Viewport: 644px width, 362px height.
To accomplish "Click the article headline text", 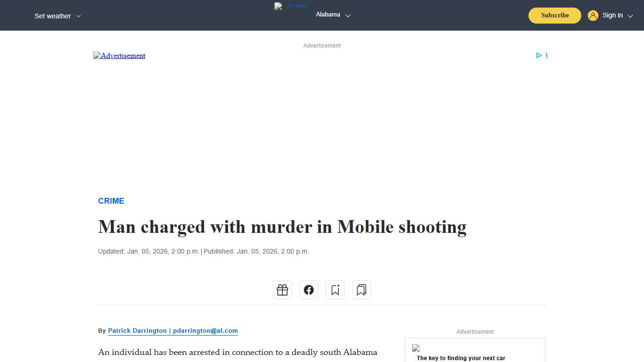I will coord(281,227).
